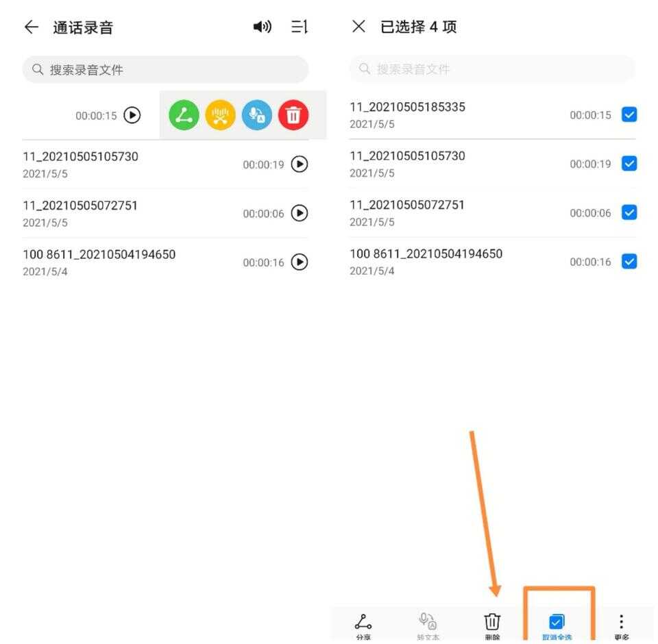Tap the blue speech-to-text icon
The height and width of the screenshot is (644, 658).
click(x=257, y=115)
